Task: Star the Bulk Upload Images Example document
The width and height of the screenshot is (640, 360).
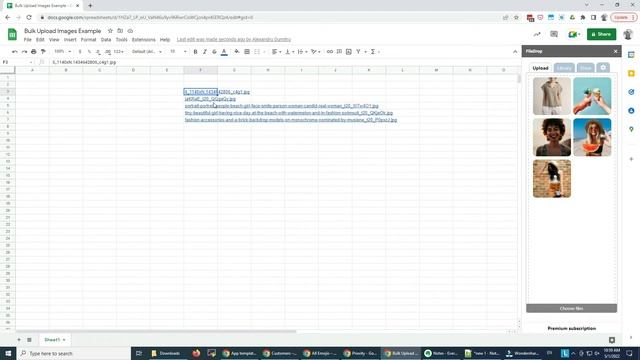Action: coord(110,31)
